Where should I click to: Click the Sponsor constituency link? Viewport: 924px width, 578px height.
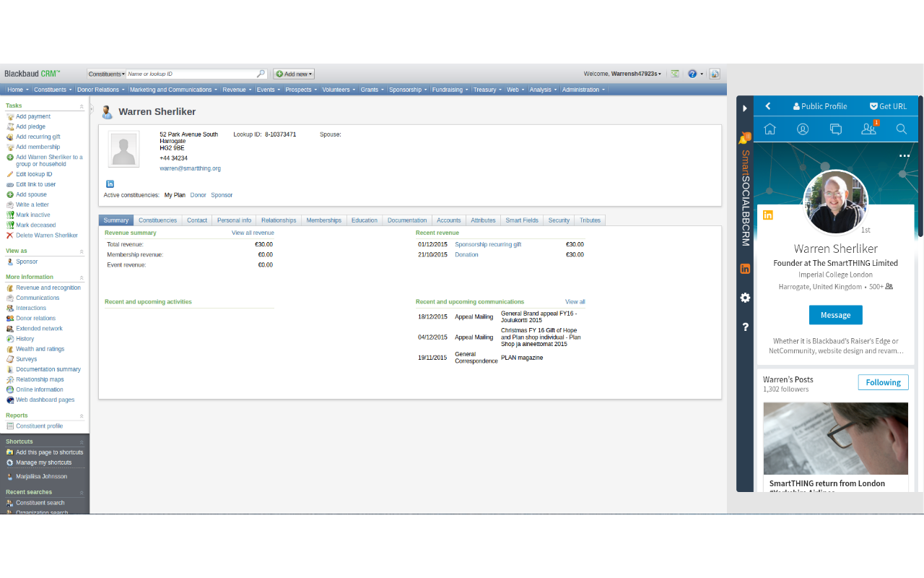(222, 195)
